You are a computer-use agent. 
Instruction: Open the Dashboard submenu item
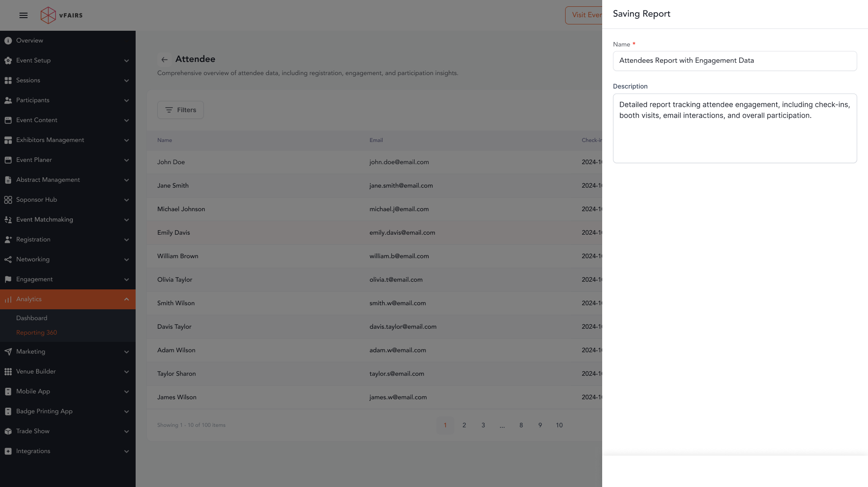click(x=32, y=318)
